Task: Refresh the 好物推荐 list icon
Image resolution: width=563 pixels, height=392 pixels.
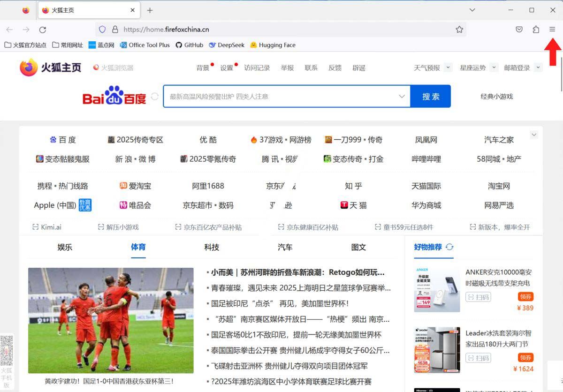Action: coord(449,247)
